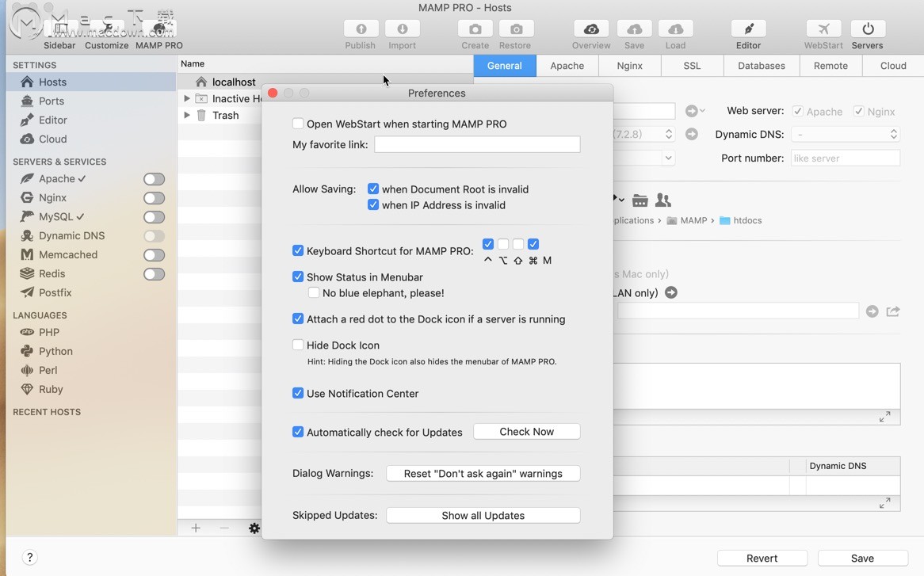Click the Publish toolbar icon
The width and height of the screenshot is (924, 576).
361,29
